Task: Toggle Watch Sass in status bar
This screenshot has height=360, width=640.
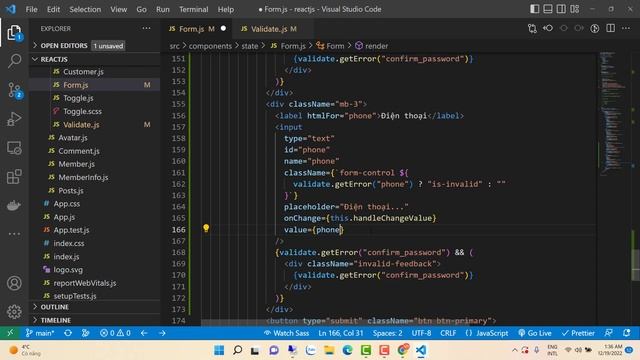Action: pyautogui.click(x=286, y=333)
